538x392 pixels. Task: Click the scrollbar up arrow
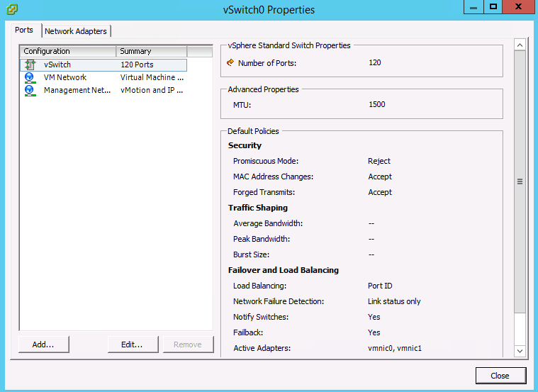coord(520,45)
